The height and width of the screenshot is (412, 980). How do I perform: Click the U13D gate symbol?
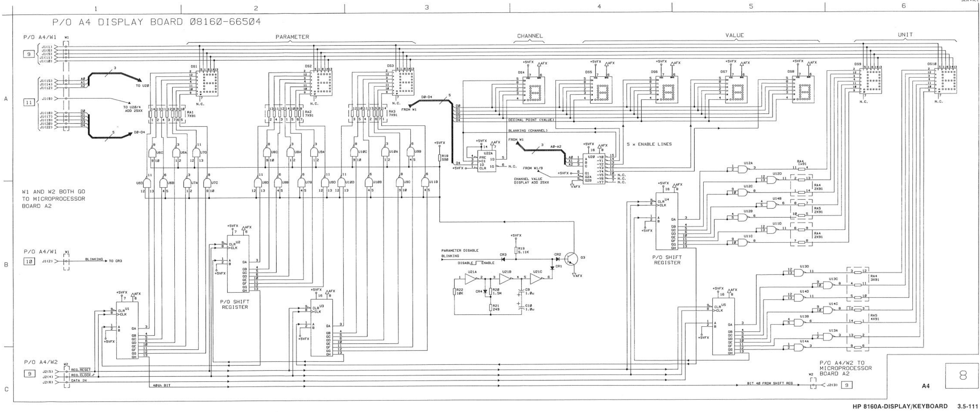point(799,272)
